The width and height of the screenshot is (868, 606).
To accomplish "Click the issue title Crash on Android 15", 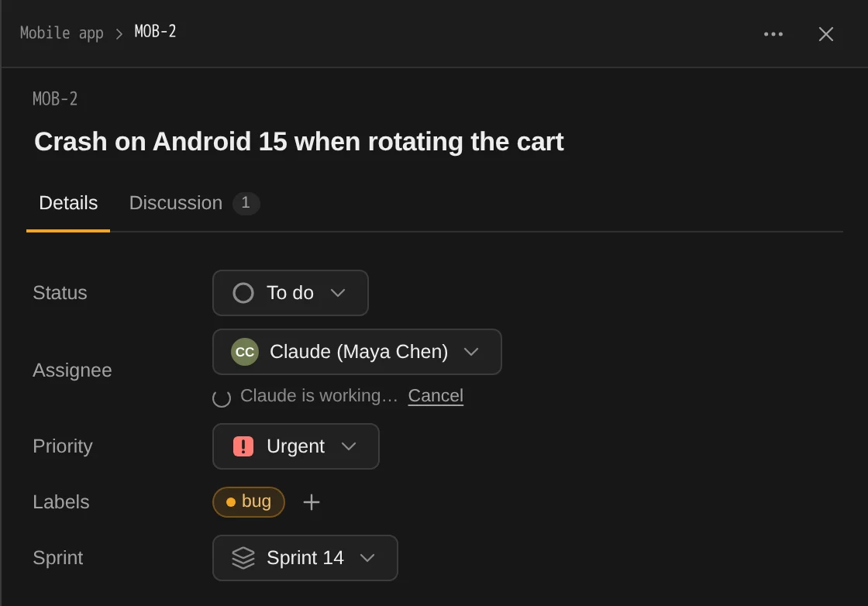I will pos(299,142).
